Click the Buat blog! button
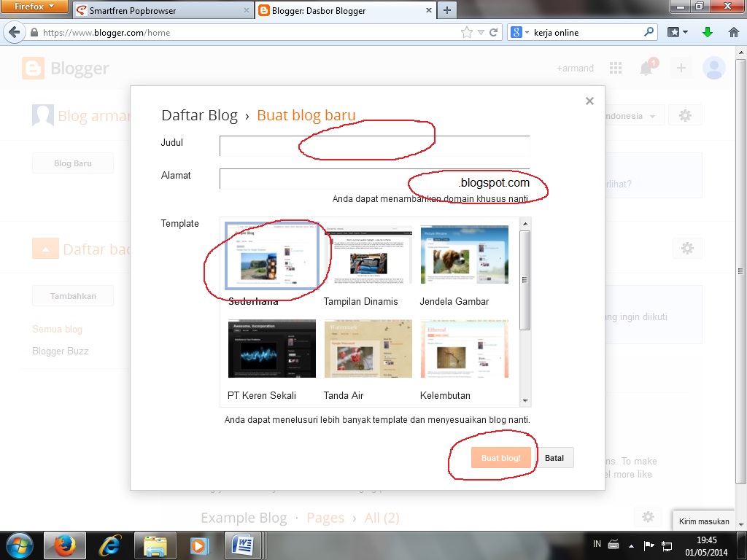This screenshot has height=560, width=747. pyautogui.click(x=500, y=458)
